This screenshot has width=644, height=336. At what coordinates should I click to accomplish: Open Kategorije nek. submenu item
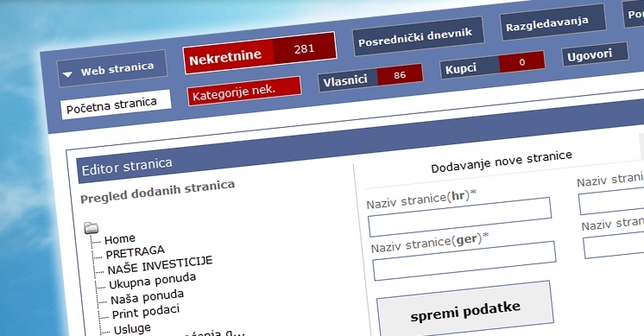pos(244,91)
